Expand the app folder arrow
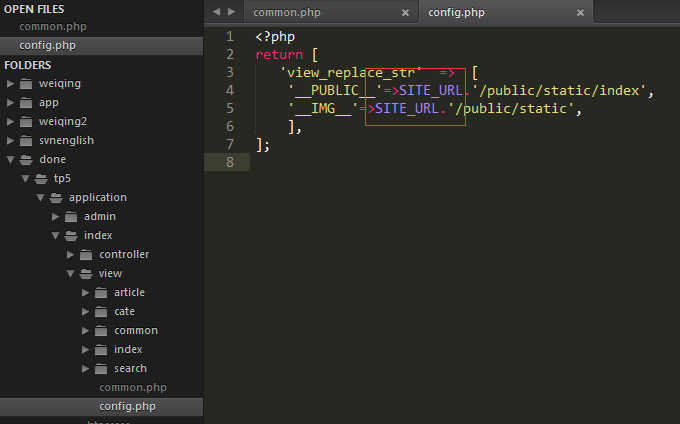680x424 pixels. point(10,102)
